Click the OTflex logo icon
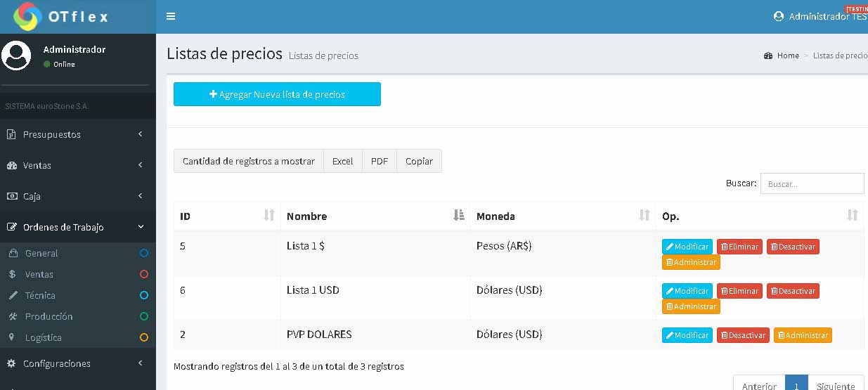The height and width of the screenshot is (390, 868). [27, 17]
